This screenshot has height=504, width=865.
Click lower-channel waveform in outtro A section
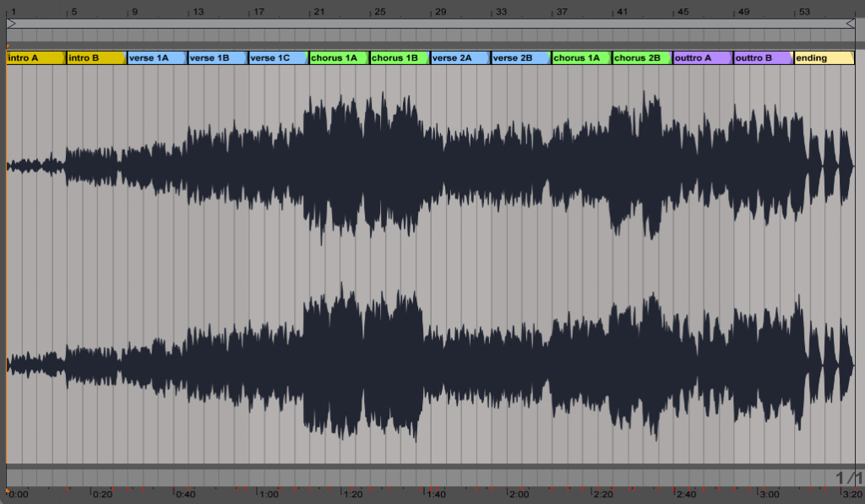704,364
